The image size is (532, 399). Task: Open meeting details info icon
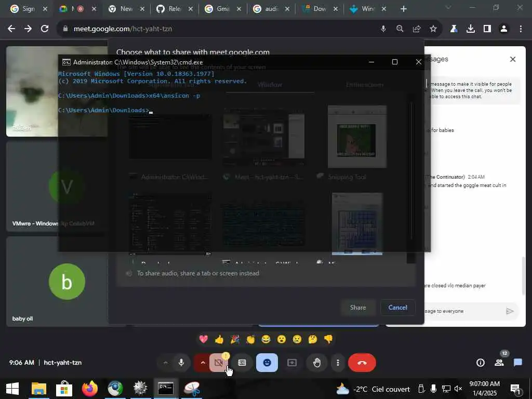pos(481,363)
